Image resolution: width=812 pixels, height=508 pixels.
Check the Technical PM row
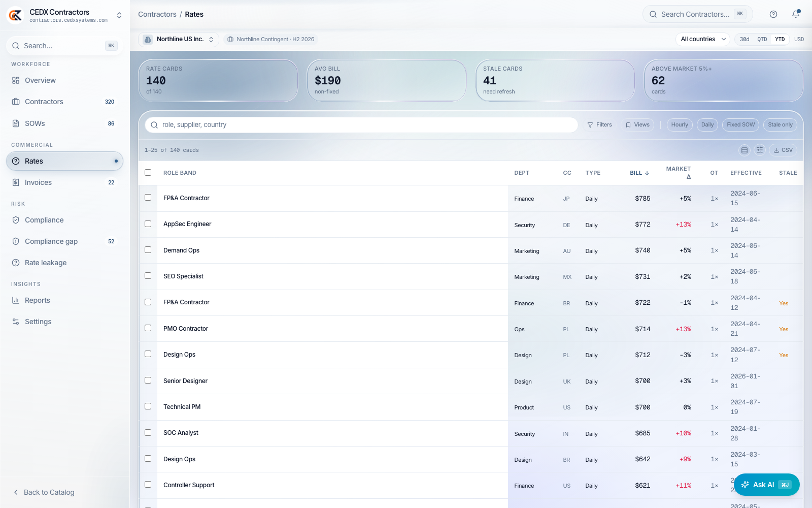(x=148, y=406)
